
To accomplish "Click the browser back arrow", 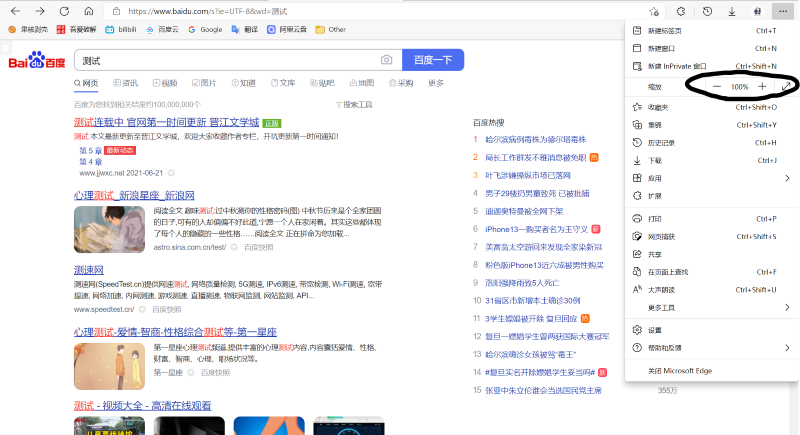I will (15, 11).
